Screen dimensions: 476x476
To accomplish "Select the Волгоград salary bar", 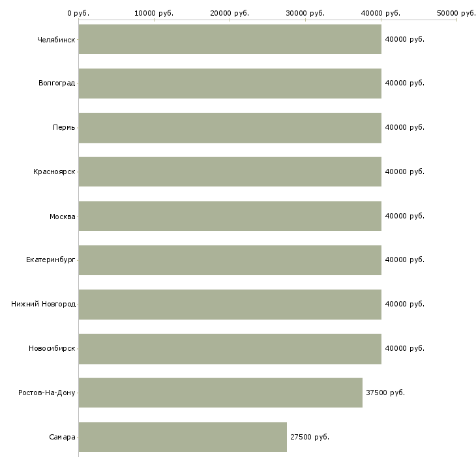I will click(x=230, y=83).
